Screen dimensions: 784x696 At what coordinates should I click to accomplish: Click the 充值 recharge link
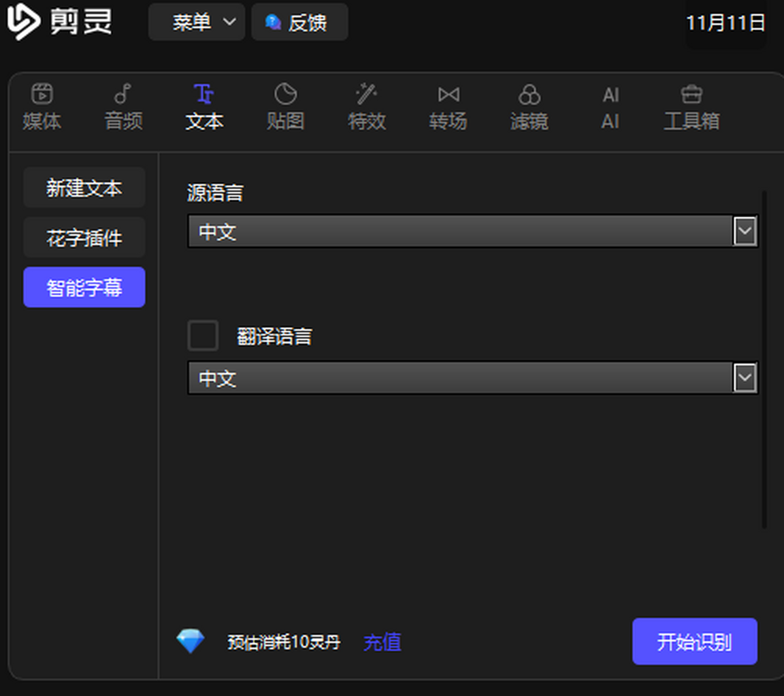click(x=382, y=642)
